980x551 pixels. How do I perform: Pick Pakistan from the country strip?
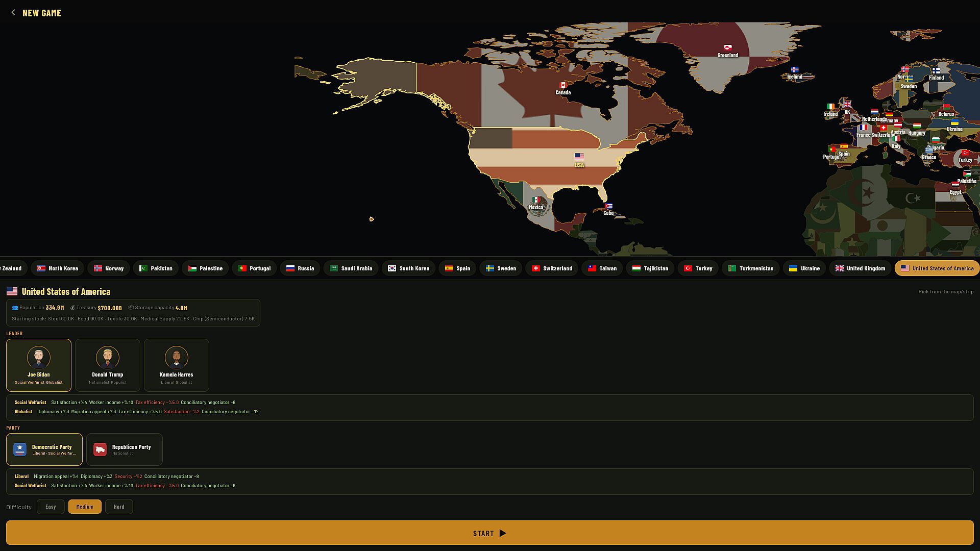pos(156,268)
